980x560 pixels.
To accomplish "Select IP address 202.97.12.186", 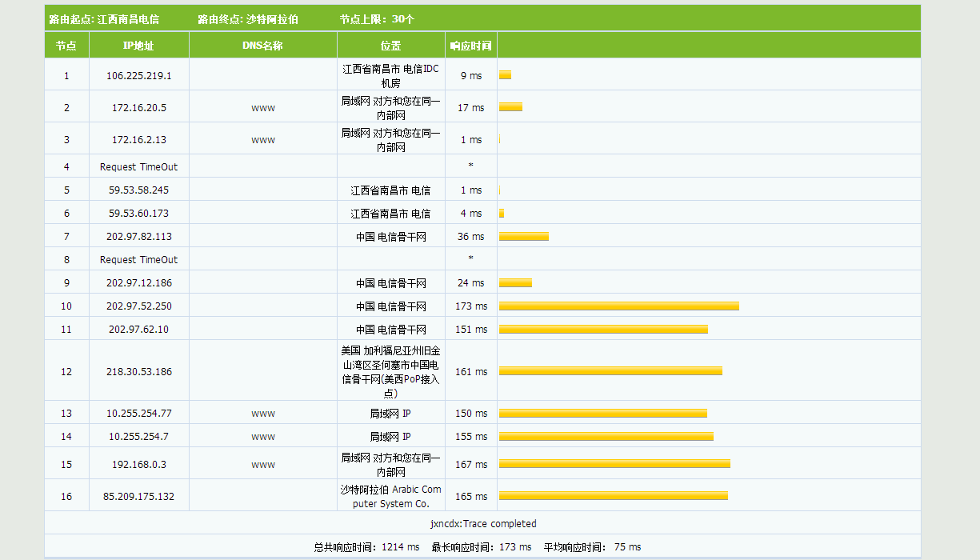I will pyautogui.click(x=138, y=283).
